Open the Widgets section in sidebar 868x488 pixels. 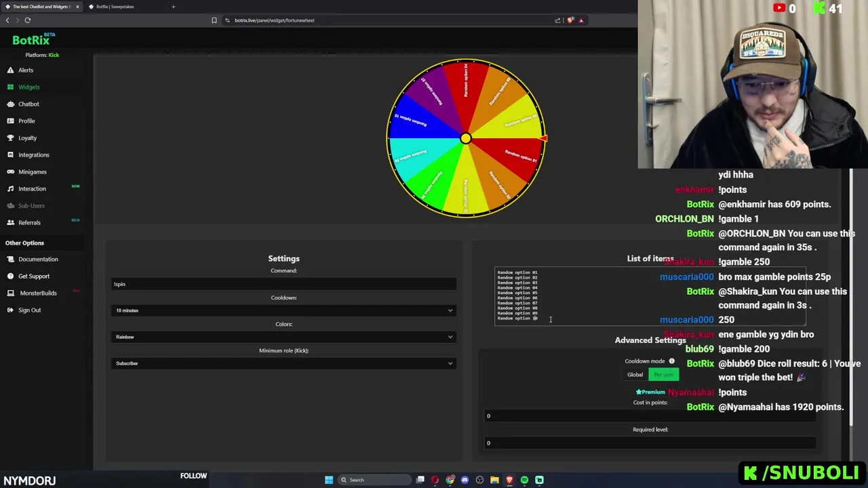[29, 87]
